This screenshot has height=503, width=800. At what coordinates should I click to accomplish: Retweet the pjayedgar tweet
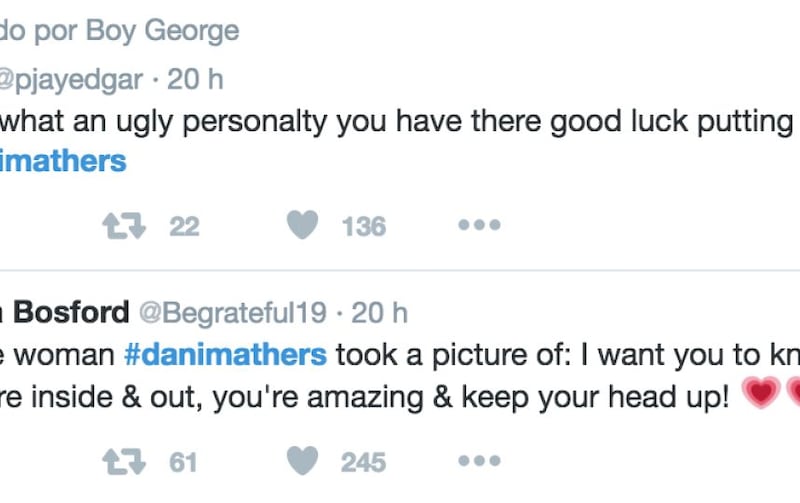124,226
